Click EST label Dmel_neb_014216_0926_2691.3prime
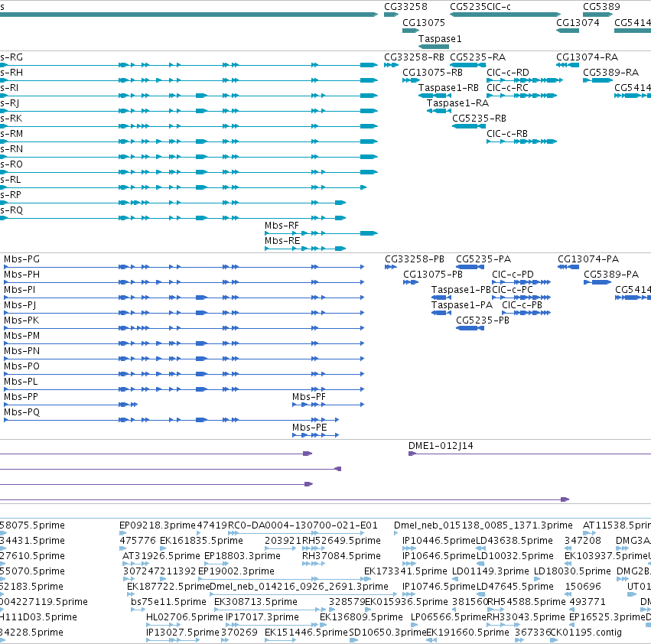The image size is (651, 644). coord(299,587)
